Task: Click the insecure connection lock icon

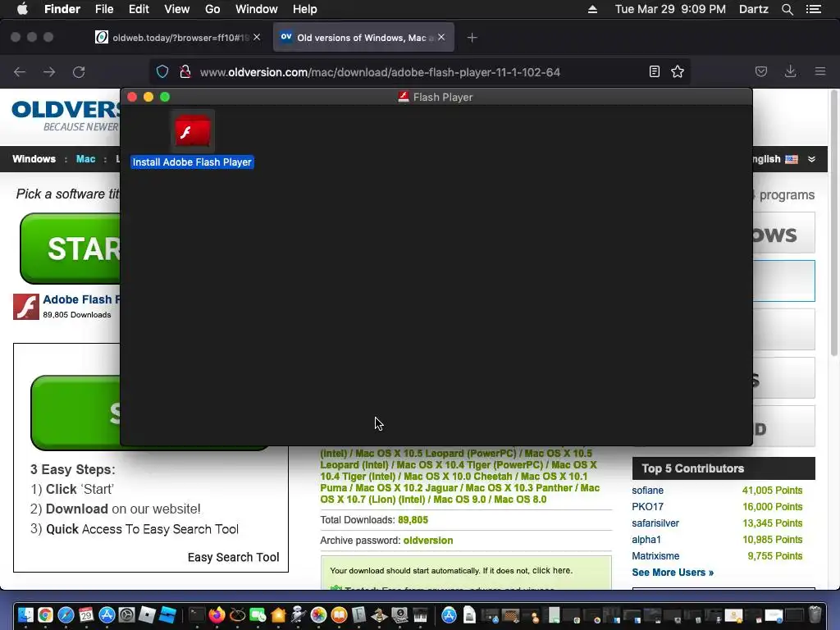Action: click(x=185, y=72)
